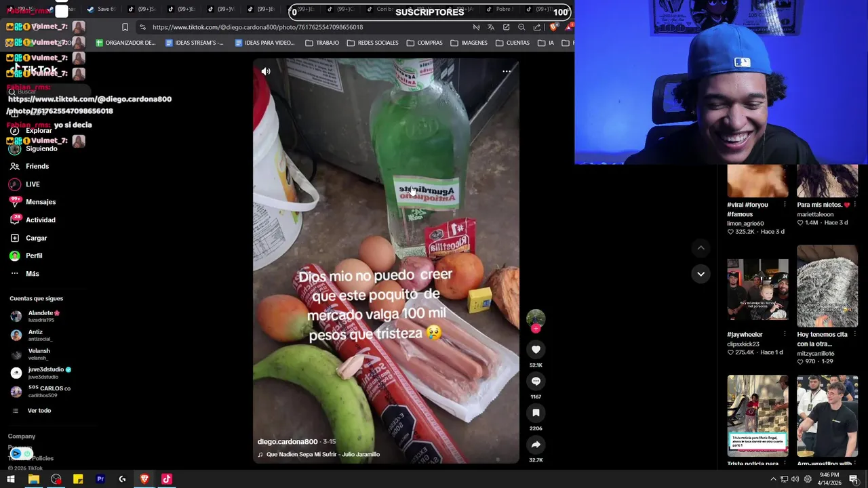
Task: Open IDEAS STREAM'S bookmark
Action: click(195, 43)
